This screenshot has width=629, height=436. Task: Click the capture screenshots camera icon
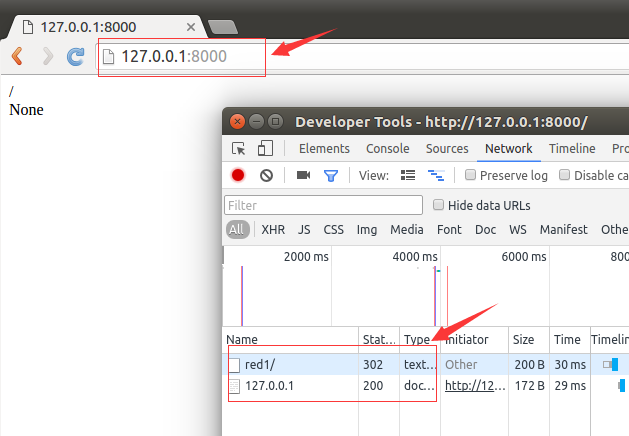(303, 175)
